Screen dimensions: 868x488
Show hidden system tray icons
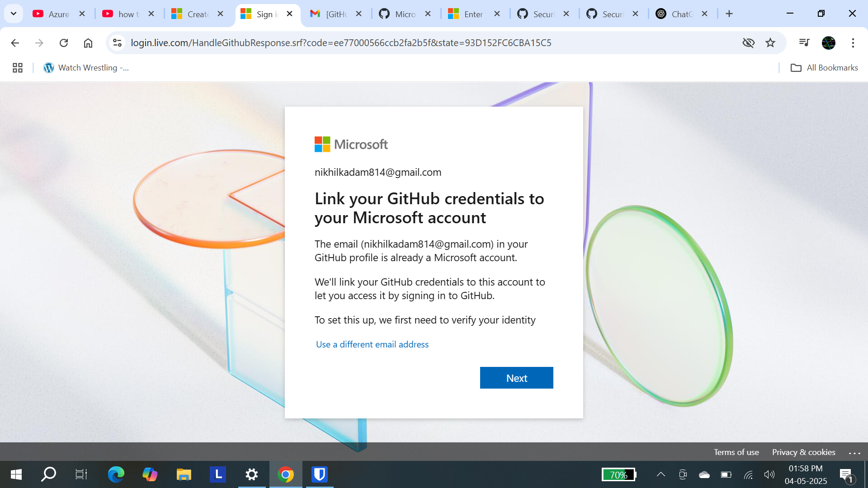660,474
